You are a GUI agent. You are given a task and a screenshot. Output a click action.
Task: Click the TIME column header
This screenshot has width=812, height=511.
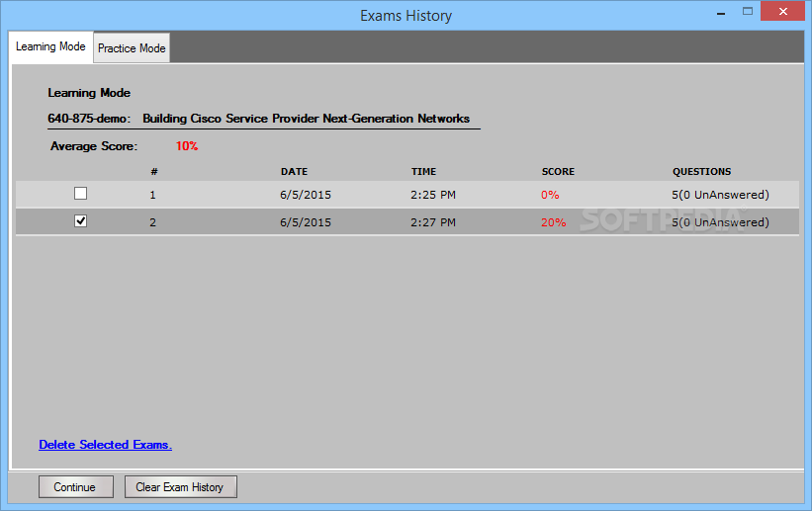[x=423, y=171]
